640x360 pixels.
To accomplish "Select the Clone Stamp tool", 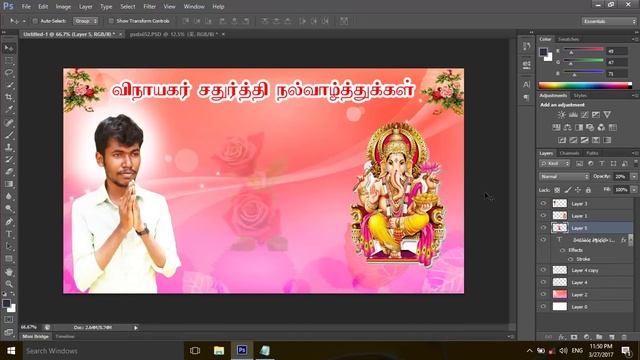I will 9,147.
